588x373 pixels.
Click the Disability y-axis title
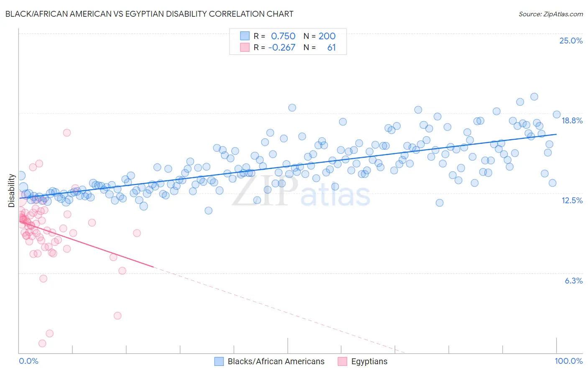pos(12,191)
